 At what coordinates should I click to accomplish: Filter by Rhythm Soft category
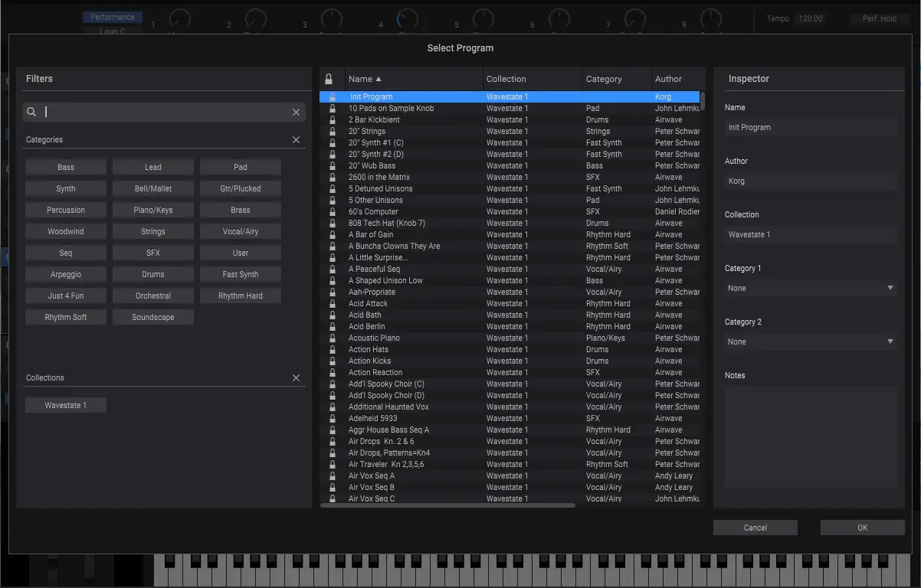tap(66, 317)
